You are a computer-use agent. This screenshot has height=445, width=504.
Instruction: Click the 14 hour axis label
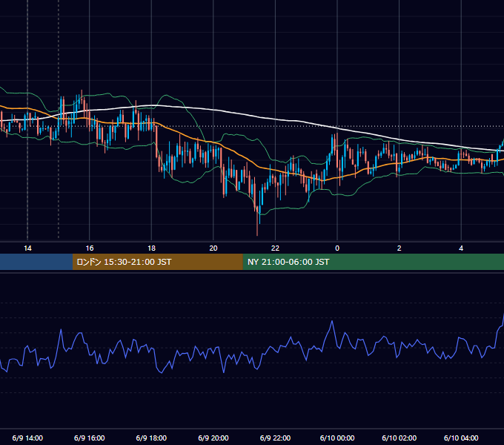[x=27, y=248]
